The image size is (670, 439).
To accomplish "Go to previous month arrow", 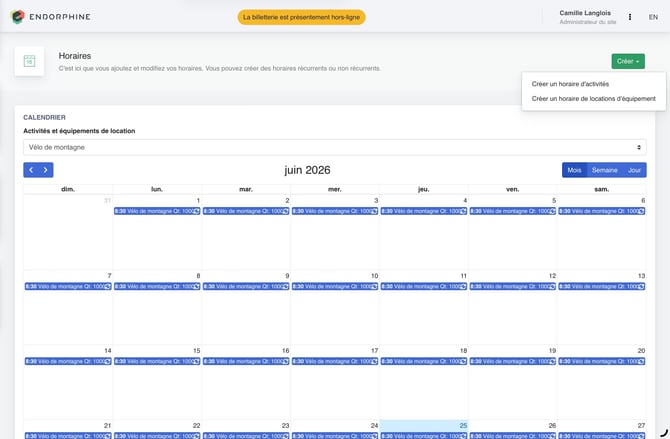I will coord(31,170).
